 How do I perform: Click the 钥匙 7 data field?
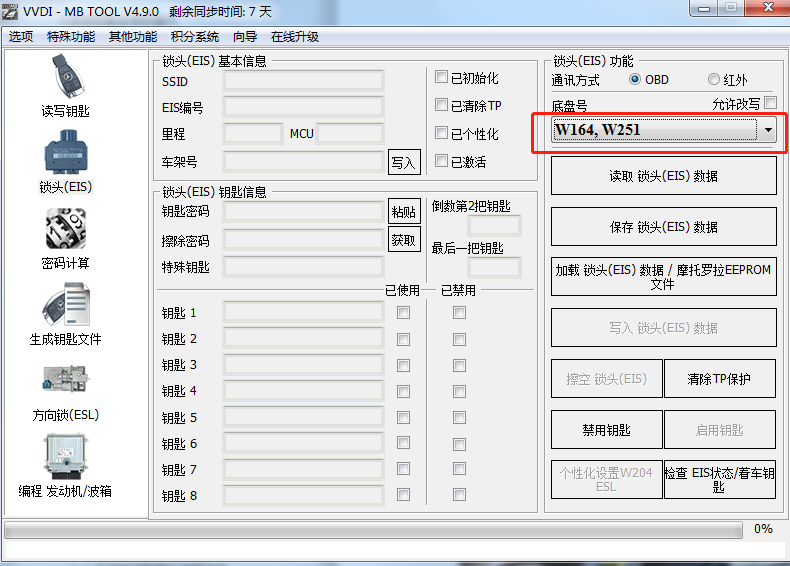[303, 470]
